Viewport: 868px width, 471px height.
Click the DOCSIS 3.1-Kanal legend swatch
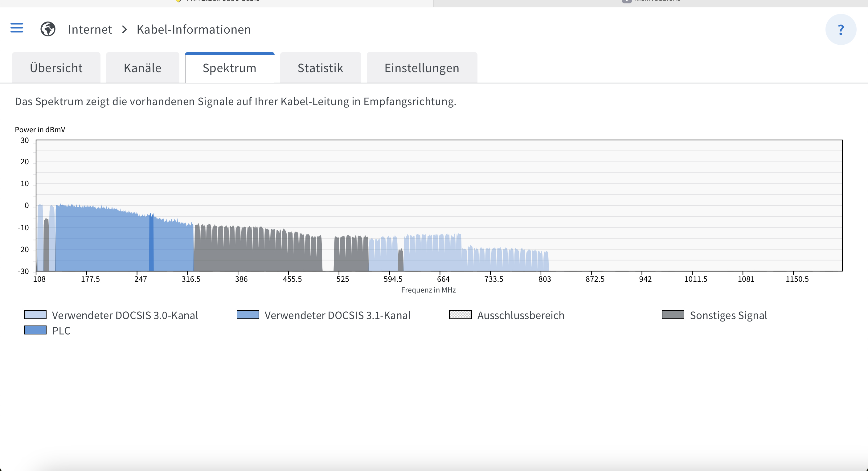click(248, 315)
